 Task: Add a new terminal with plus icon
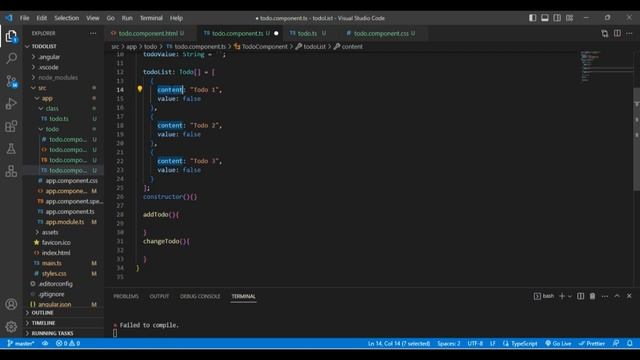pyautogui.click(x=562, y=296)
